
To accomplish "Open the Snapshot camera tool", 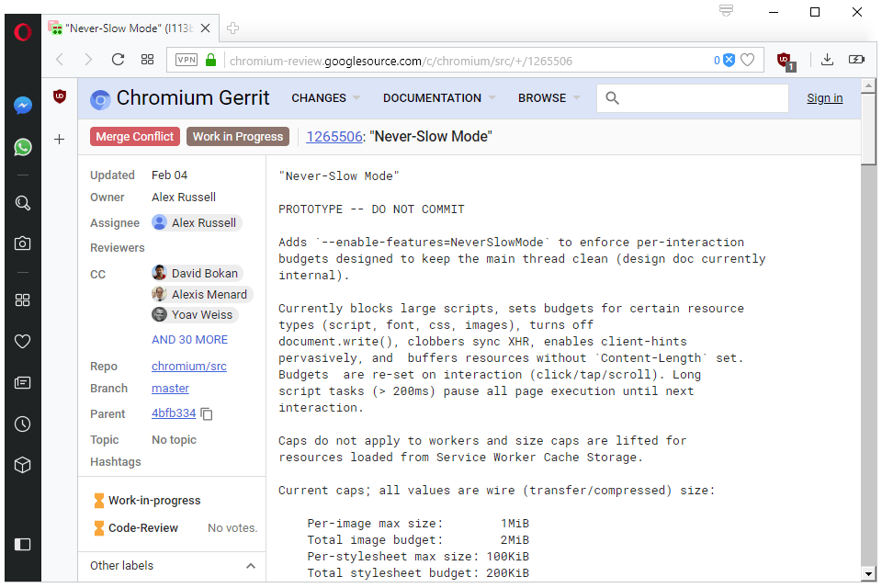I will (x=22, y=243).
